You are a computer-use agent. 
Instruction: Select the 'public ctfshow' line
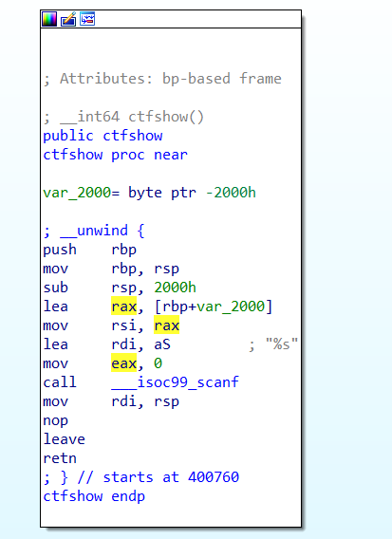pyautogui.click(x=103, y=136)
